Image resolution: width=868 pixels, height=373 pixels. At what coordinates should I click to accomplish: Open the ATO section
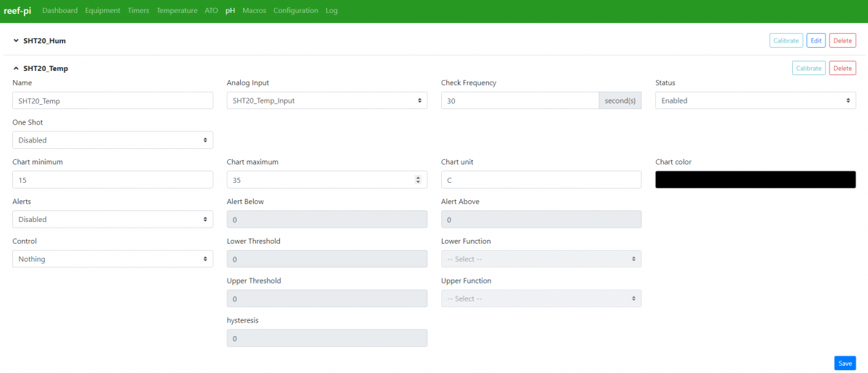[211, 11]
